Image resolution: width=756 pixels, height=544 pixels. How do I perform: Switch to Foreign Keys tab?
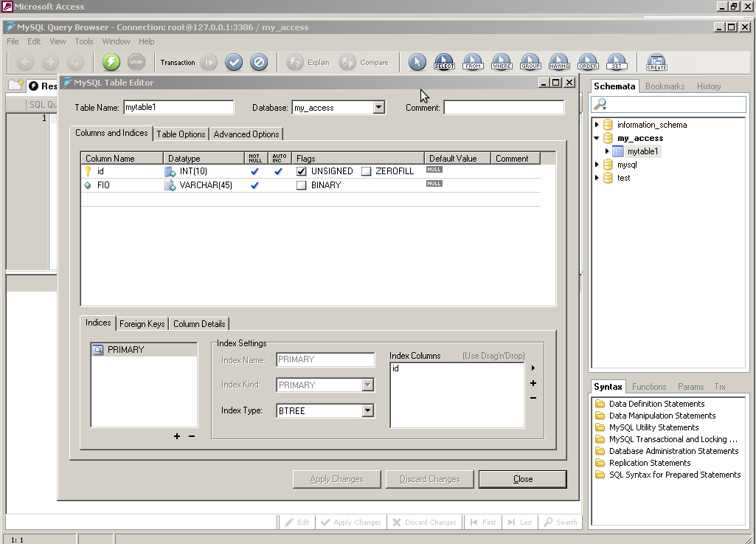142,324
